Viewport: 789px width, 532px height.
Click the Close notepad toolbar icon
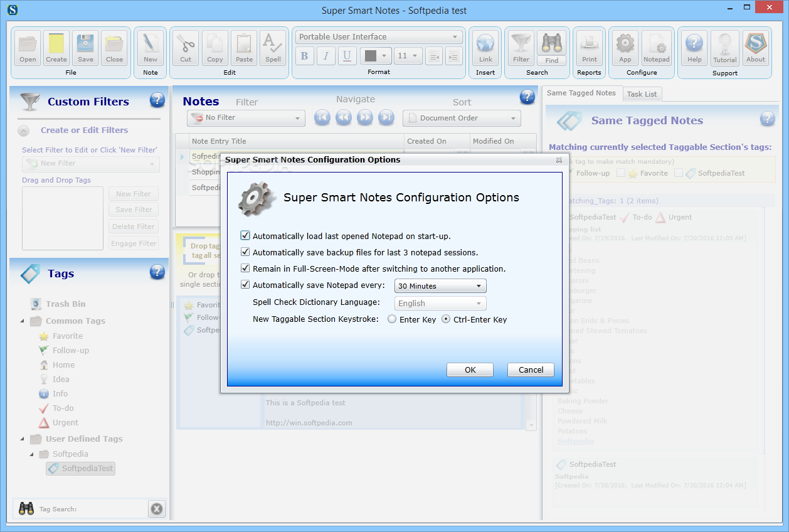click(x=114, y=48)
